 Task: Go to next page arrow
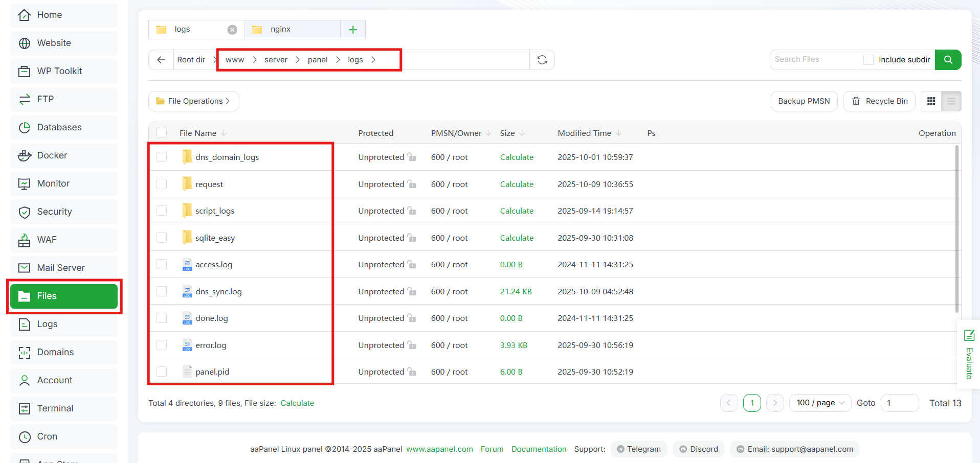point(775,403)
